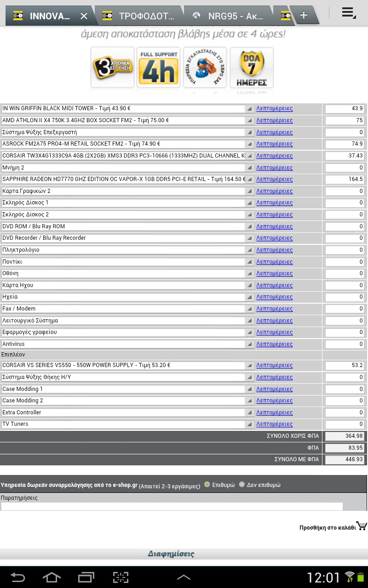Click the on-site installation service badge
The image size is (368, 588).
point(205,67)
